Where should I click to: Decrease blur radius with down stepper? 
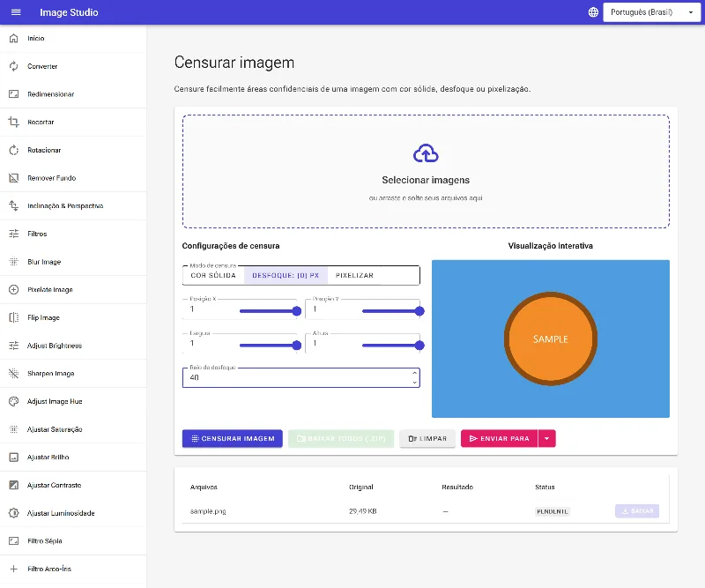click(x=414, y=383)
